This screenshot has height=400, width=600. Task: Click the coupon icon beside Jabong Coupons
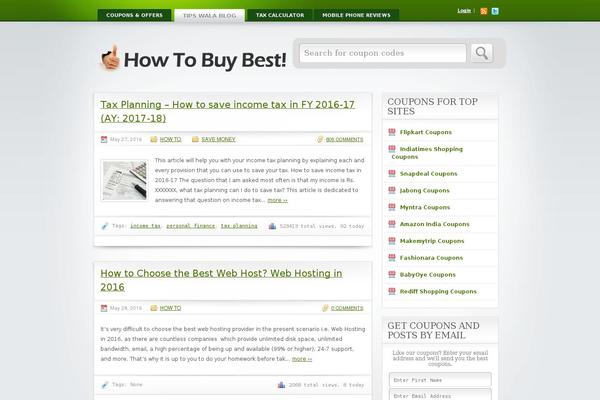(392, 190)
